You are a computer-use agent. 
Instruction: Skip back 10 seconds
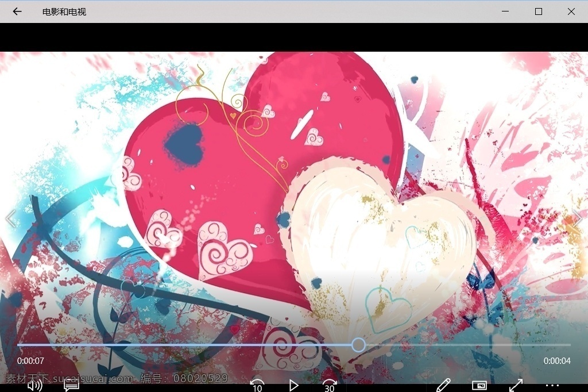(x=257, y=385)
